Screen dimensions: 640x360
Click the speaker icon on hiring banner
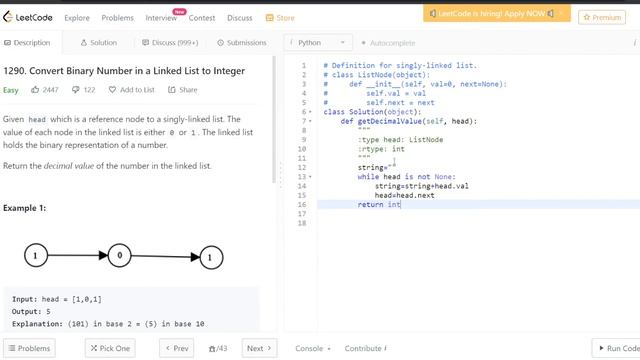coord(433,13)
